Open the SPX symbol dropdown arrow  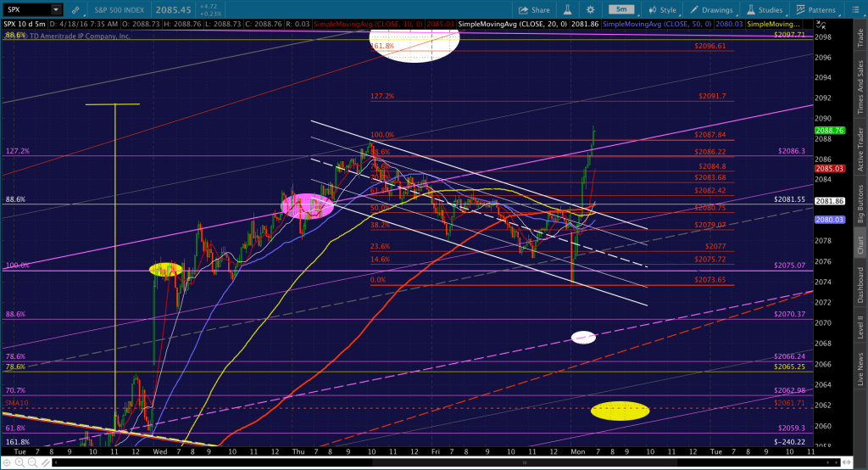(x=56, y=9)
